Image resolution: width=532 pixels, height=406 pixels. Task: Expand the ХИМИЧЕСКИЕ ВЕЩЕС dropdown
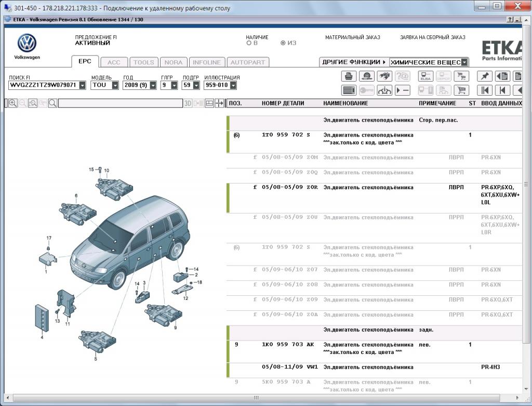[x=464, y=62]
